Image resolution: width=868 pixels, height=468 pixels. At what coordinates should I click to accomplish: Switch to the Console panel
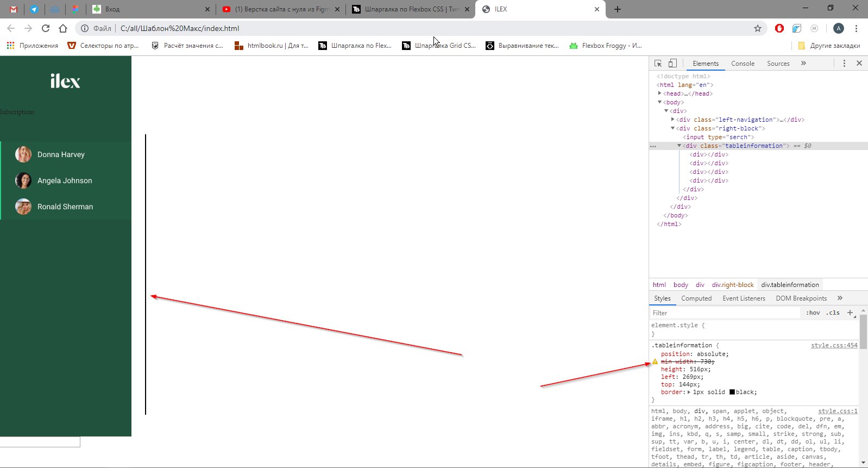(743, 64)
